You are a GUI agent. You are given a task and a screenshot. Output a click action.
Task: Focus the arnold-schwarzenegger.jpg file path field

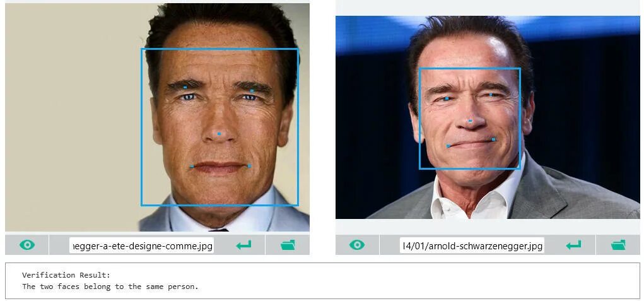click(472, 245)
